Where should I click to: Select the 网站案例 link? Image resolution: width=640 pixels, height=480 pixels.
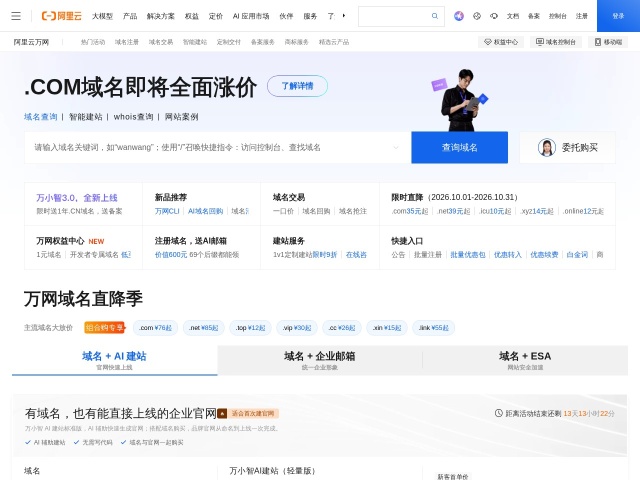(181, 117)
